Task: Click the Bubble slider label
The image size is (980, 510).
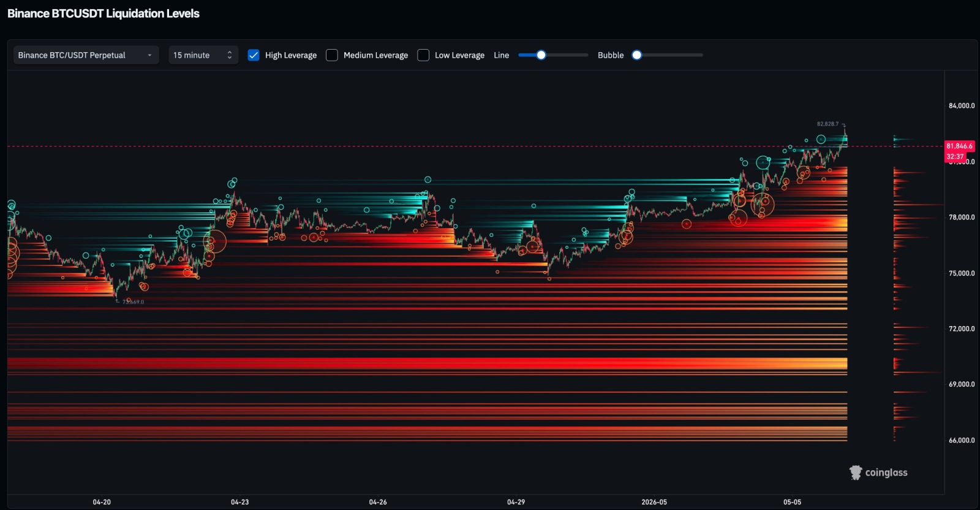Action: pos(611,55)
